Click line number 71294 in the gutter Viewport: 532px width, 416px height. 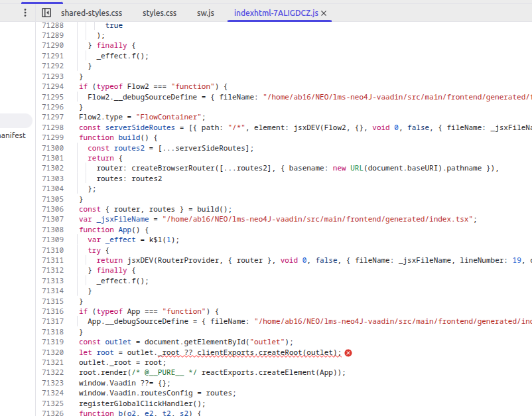click(x=52, y=86)
